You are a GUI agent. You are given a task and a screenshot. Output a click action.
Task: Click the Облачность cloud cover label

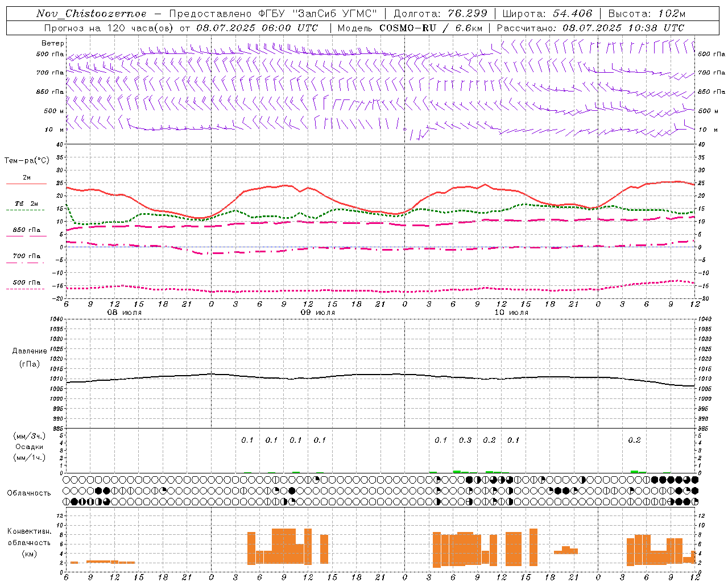[x=29, y=493]
